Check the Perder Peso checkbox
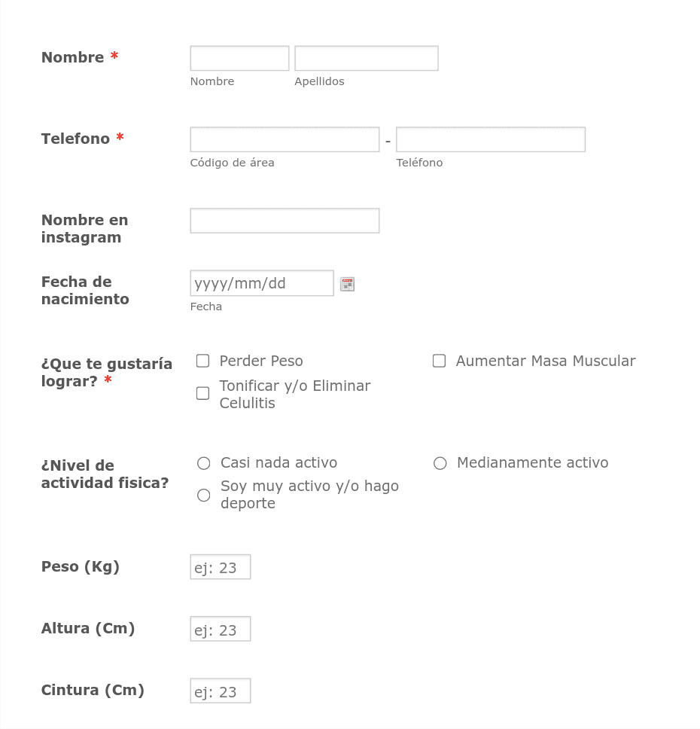The height and width of the screenshot is (729, 700). pos(202,361)
